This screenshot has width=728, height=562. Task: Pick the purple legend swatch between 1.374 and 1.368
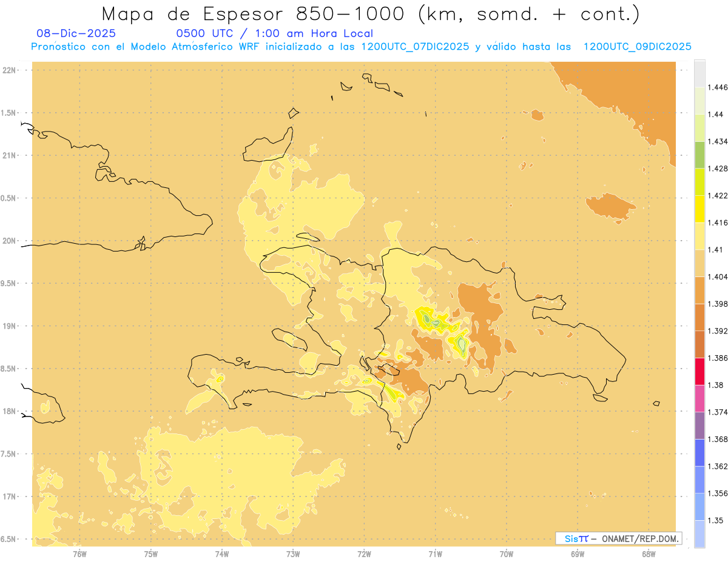pyautogui.click(x=699, y=425)
